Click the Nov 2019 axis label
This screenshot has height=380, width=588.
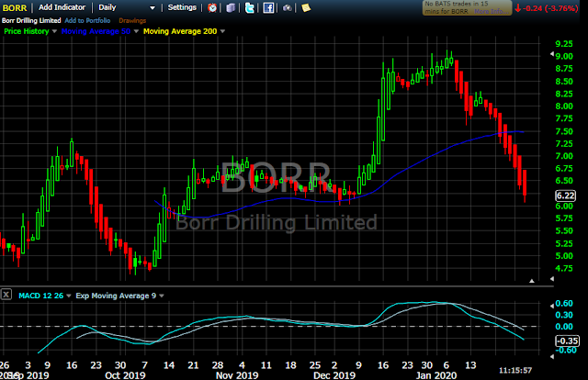point(237,375)
